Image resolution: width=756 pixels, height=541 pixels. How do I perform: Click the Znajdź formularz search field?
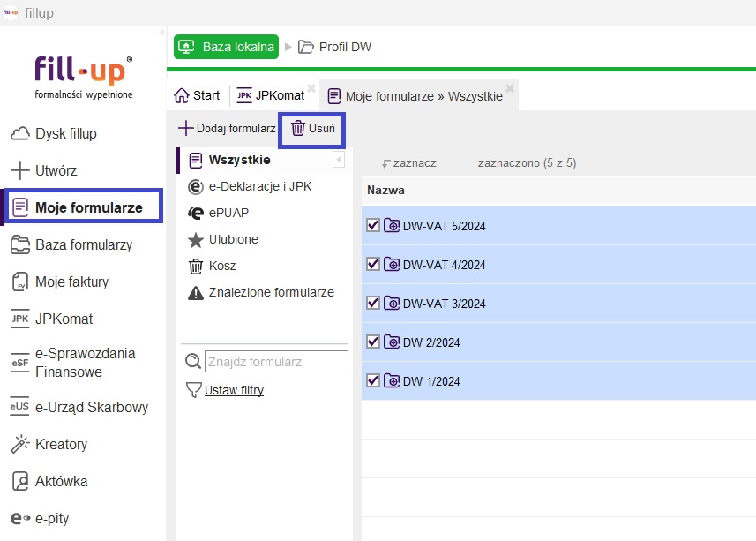click(x=276, y=362)
